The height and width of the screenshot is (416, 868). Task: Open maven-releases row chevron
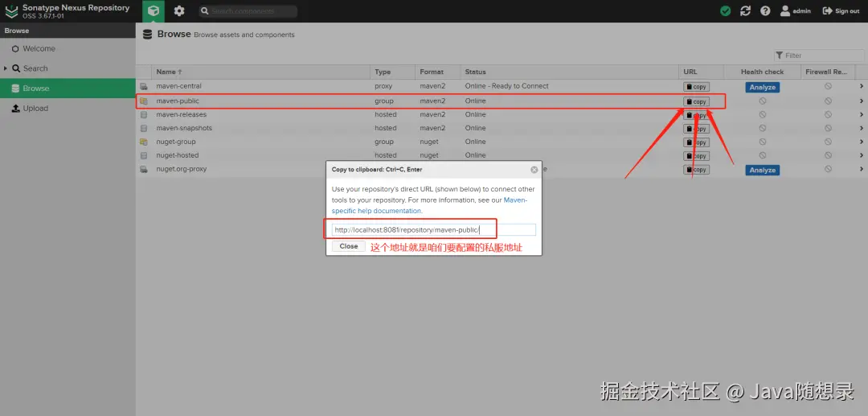[862, 115]
